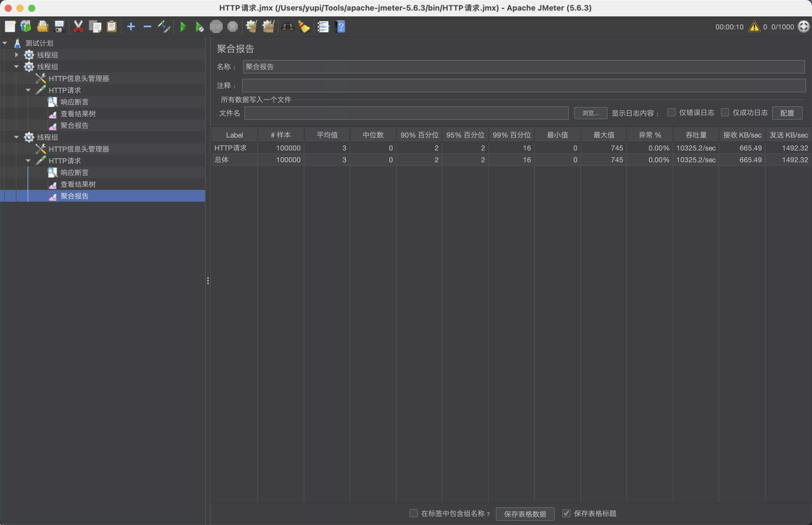Click the 名称 input field

(x=524, y=67)
